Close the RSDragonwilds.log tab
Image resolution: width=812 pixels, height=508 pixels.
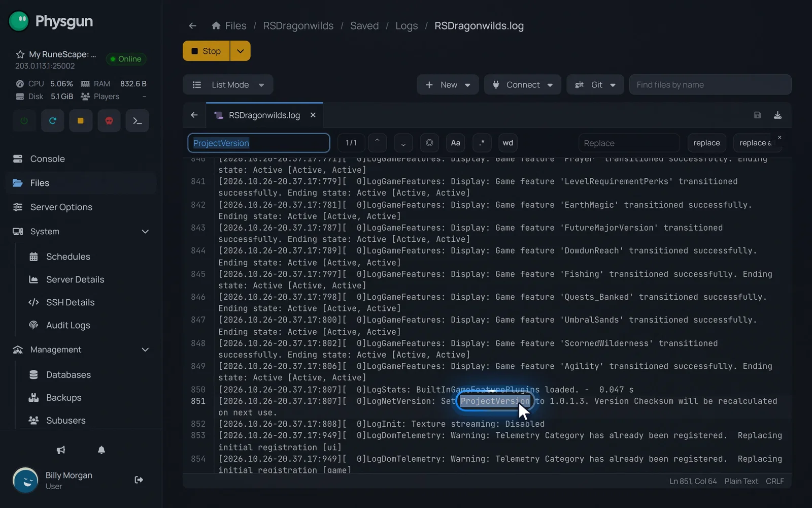[x=313, y=115]
